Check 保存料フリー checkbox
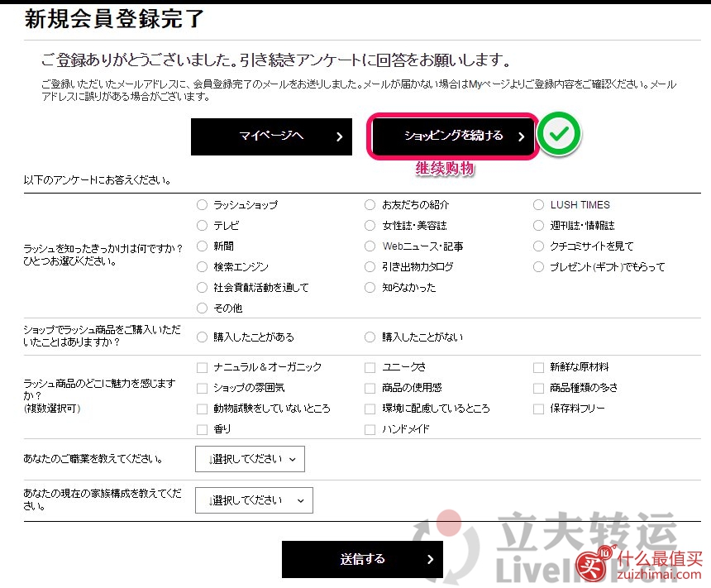The width and height of the screenshot is (711, 588). (538, 409)
